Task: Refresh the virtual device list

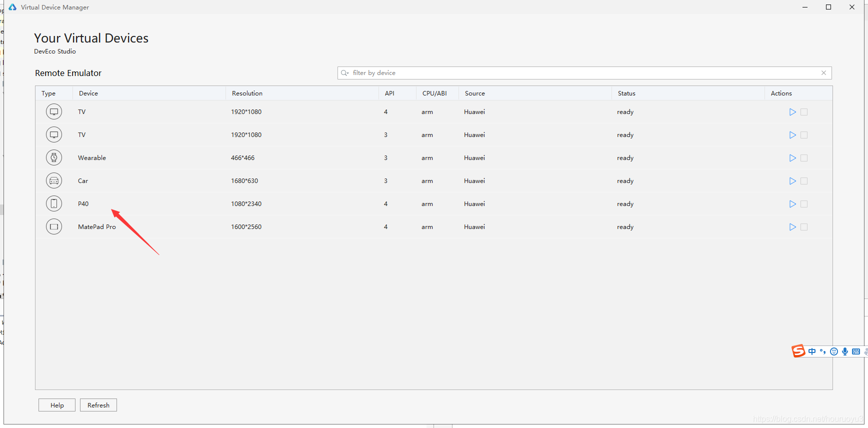Action: (98, 405)
